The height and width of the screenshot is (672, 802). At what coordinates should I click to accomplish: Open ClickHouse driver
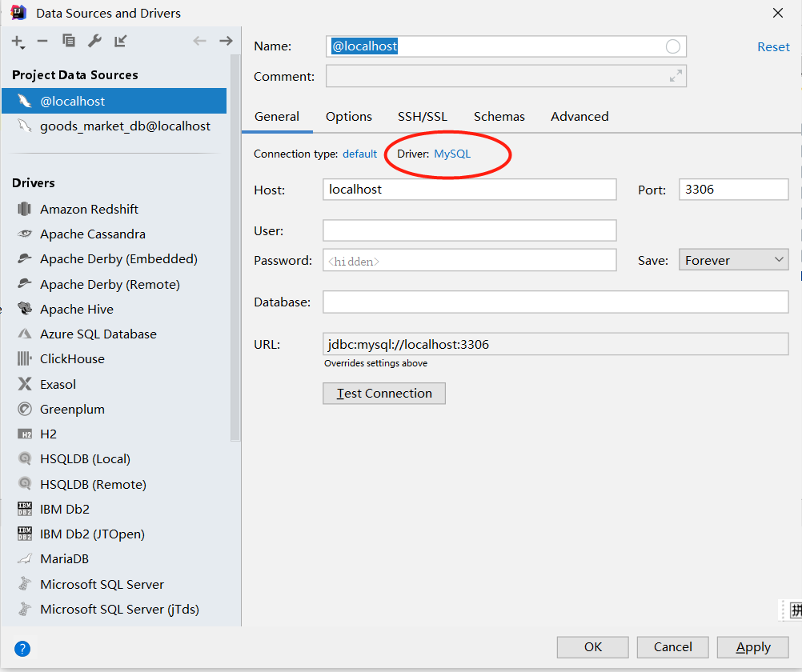[115, 359]
